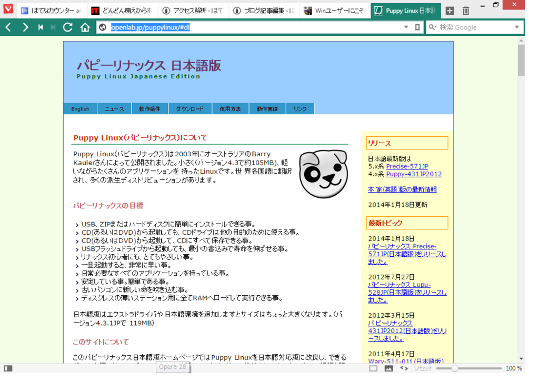Show site info globe icon in address bar

point(103,27)
